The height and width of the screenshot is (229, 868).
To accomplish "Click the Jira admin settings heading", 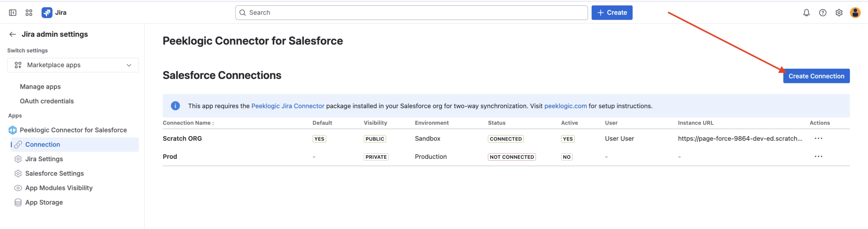I will (x=55, y=34).
